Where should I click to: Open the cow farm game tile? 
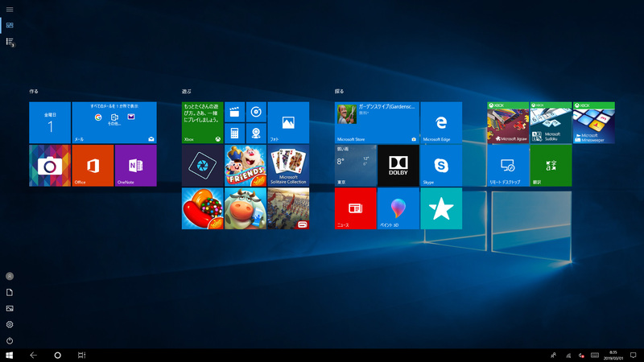pos(246,208)
